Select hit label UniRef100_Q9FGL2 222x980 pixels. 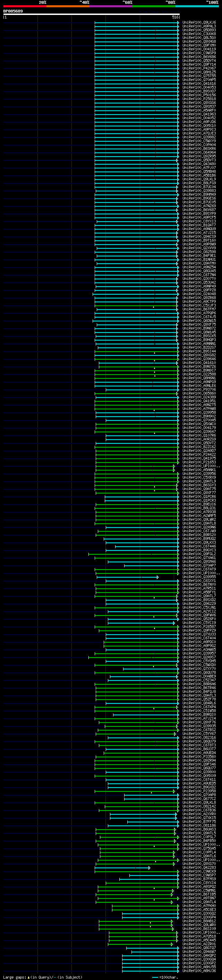tap(199, 554)
